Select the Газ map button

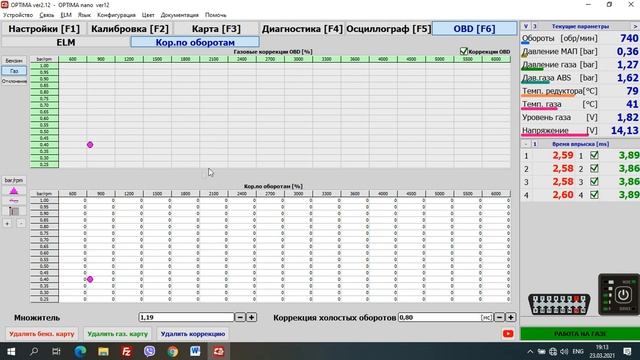point(14,71)
